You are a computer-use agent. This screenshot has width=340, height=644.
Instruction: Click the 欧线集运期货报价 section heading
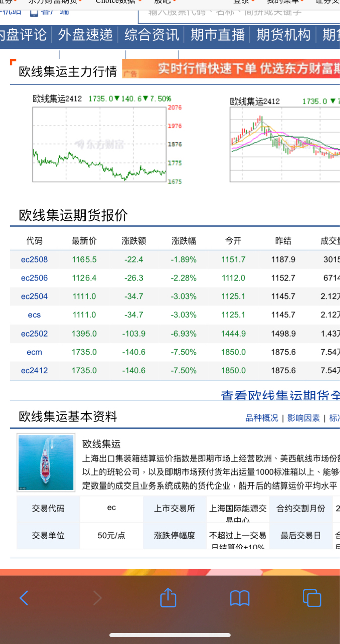[73, 215]
